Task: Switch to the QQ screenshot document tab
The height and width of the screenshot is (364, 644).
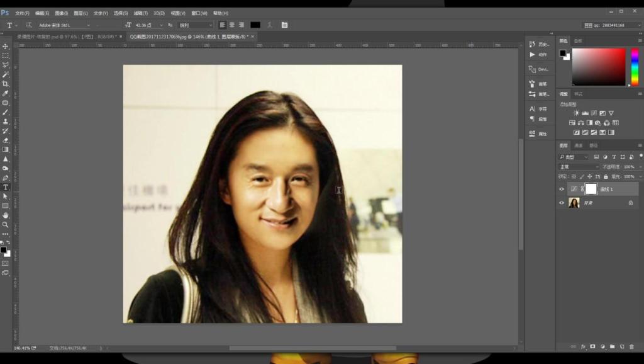Action: point(189,37)
